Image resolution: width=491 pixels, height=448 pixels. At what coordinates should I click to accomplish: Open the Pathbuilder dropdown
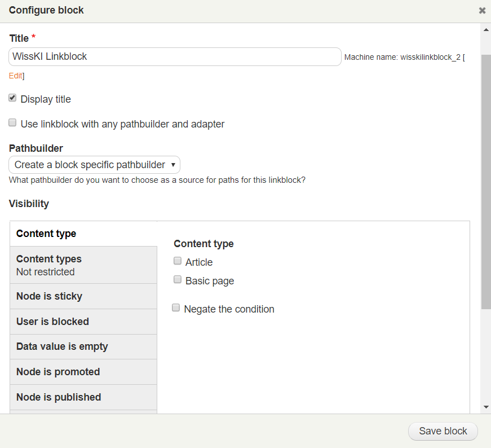94,165
